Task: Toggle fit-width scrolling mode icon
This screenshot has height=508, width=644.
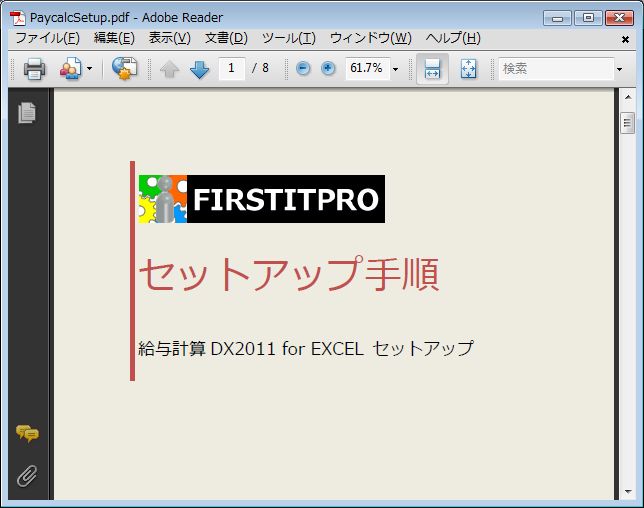Action: (432, 69)
